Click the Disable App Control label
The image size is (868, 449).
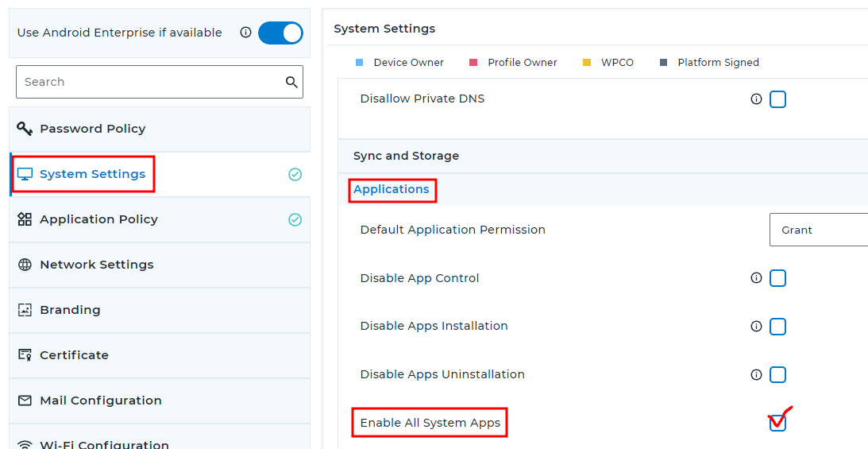419,278
